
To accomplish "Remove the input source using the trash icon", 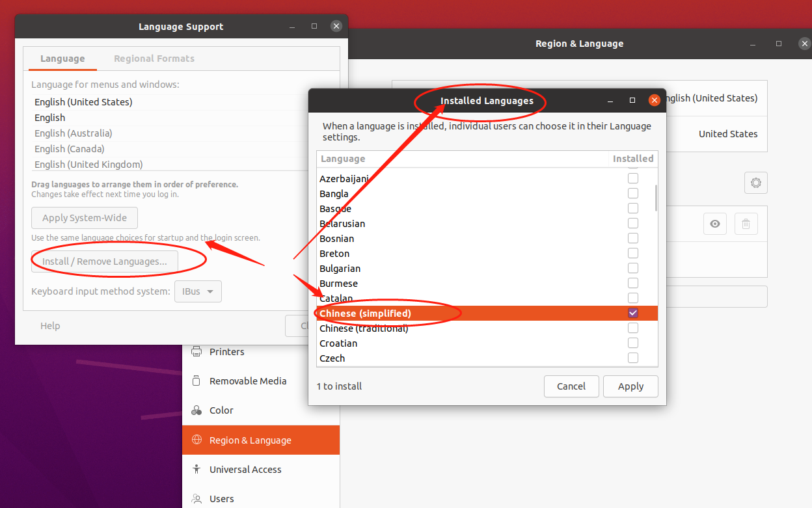I will (746, 223).
